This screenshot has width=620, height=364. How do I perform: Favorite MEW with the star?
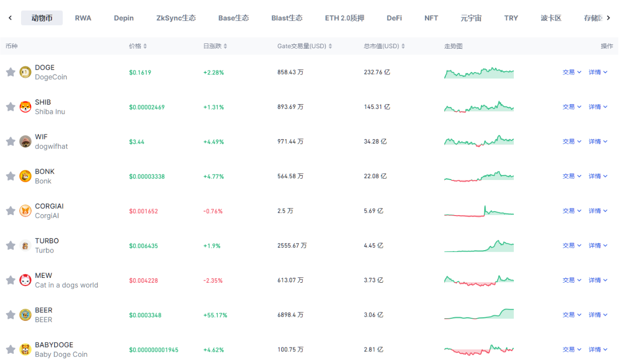tap(10, 280)
